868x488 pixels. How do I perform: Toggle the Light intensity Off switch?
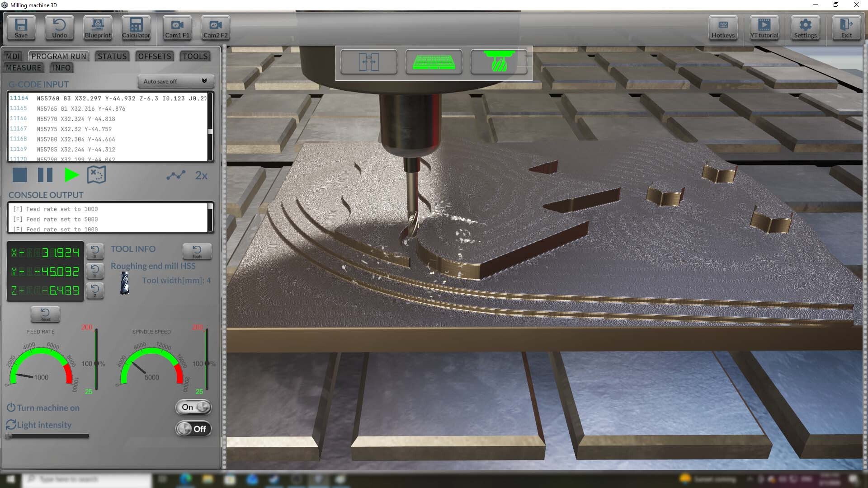tap(193, 429)
